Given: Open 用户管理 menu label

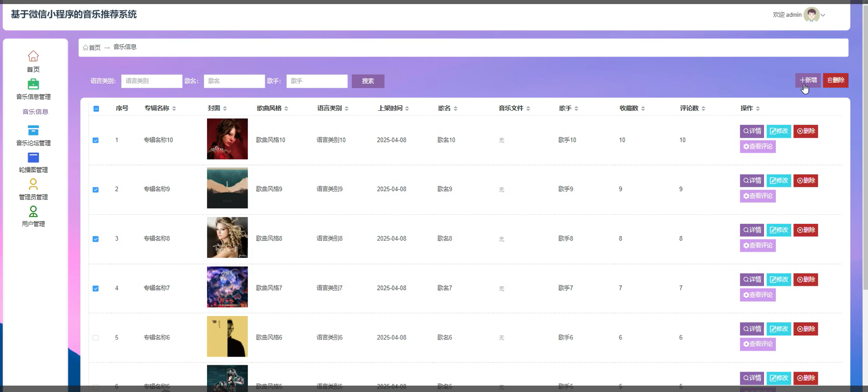Looking at the screenshot, I should 33,224.
